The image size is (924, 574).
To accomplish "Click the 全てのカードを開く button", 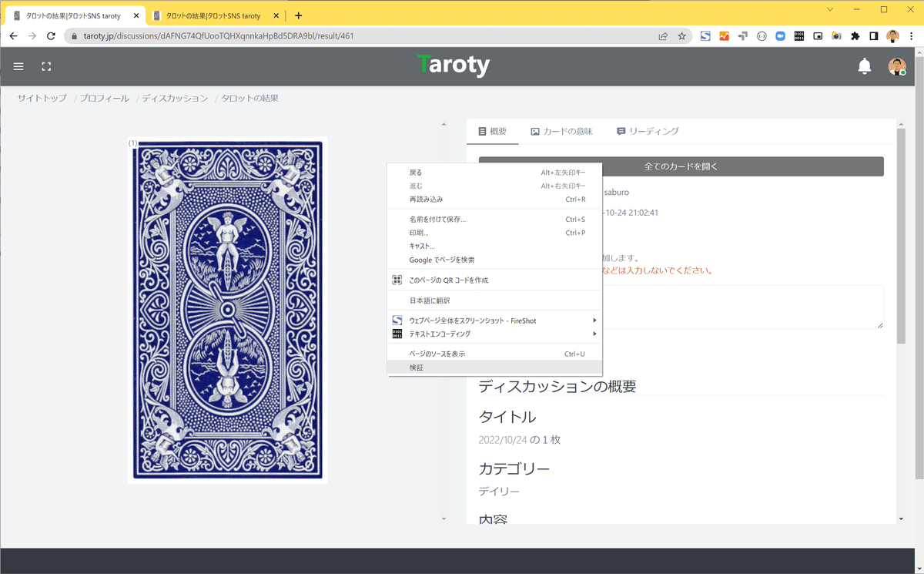I will pos(681,166).
